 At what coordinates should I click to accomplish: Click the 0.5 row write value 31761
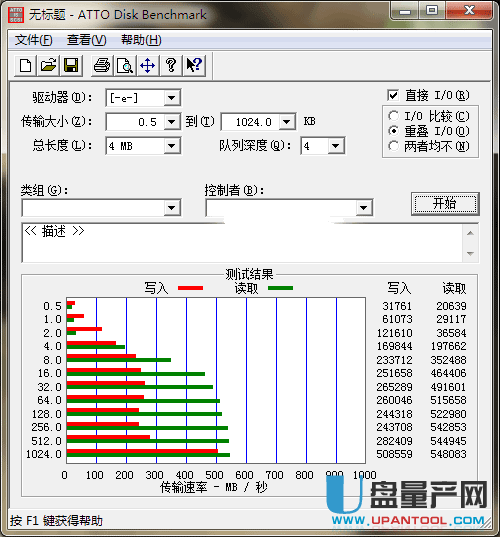(397, 306)
